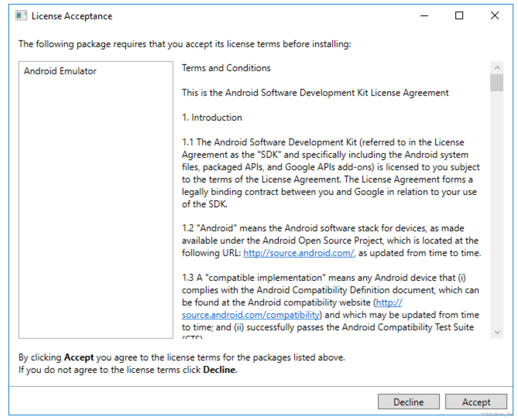Maximize the License Acceptance window
The height and width of the screenshot is (420, 518).
pos(459,16)
